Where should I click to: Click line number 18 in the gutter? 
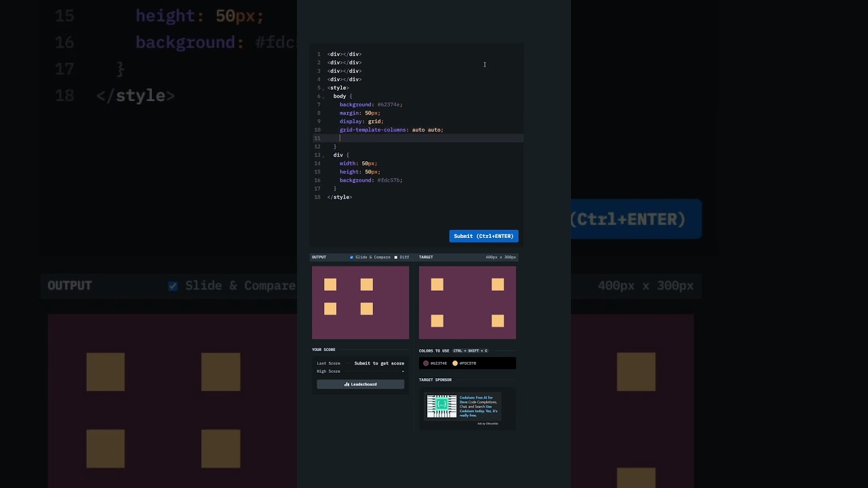tap(317, 197)
